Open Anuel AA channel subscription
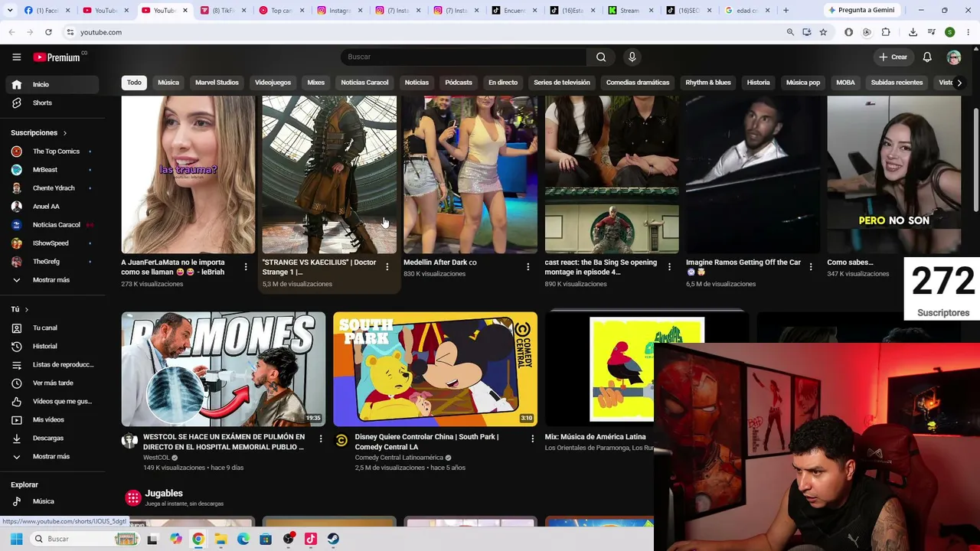Viewport: 980px width, 551px height. tap(51, 207)
